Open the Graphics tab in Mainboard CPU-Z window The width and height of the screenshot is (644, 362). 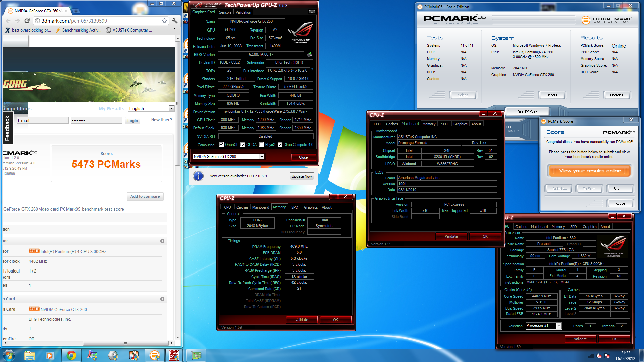460,124
